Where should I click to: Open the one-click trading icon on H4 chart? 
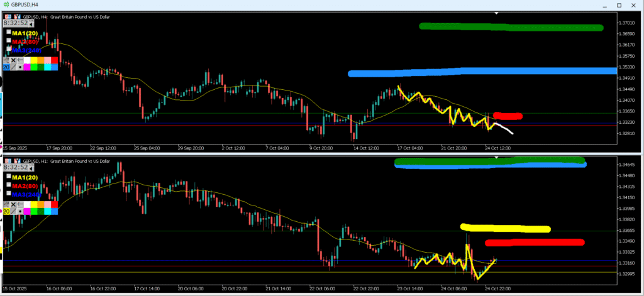point(18,17)
